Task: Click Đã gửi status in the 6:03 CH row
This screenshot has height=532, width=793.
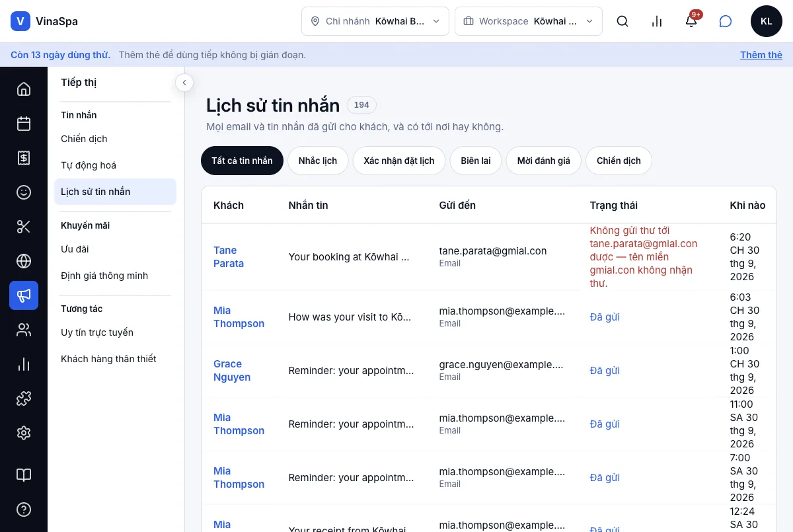Action: (605, 317)
